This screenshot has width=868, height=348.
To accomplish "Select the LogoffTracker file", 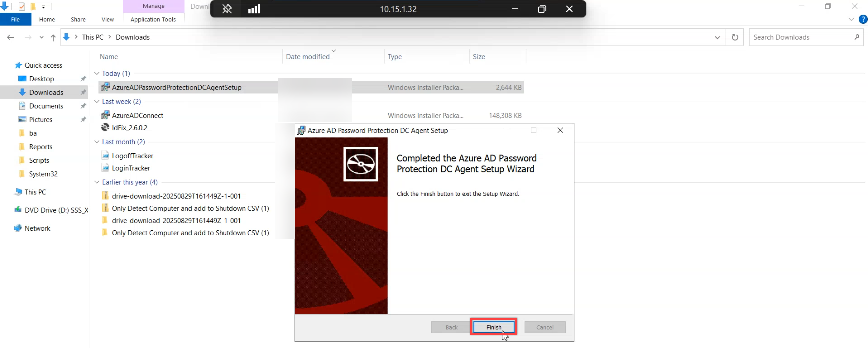I will click(132, 156).
